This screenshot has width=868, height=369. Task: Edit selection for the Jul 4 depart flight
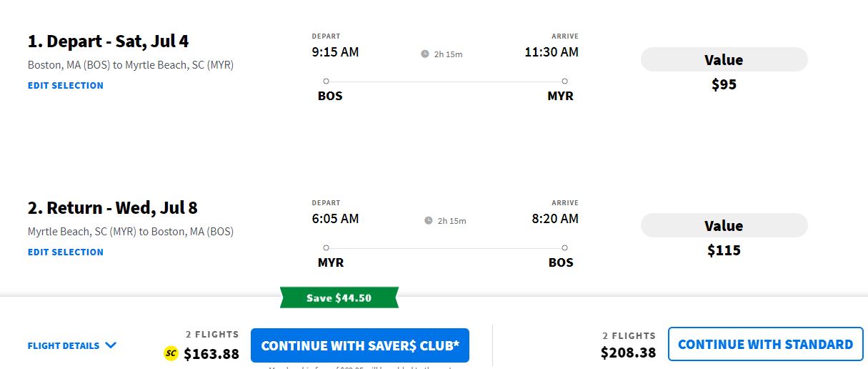tap(66, 85)
